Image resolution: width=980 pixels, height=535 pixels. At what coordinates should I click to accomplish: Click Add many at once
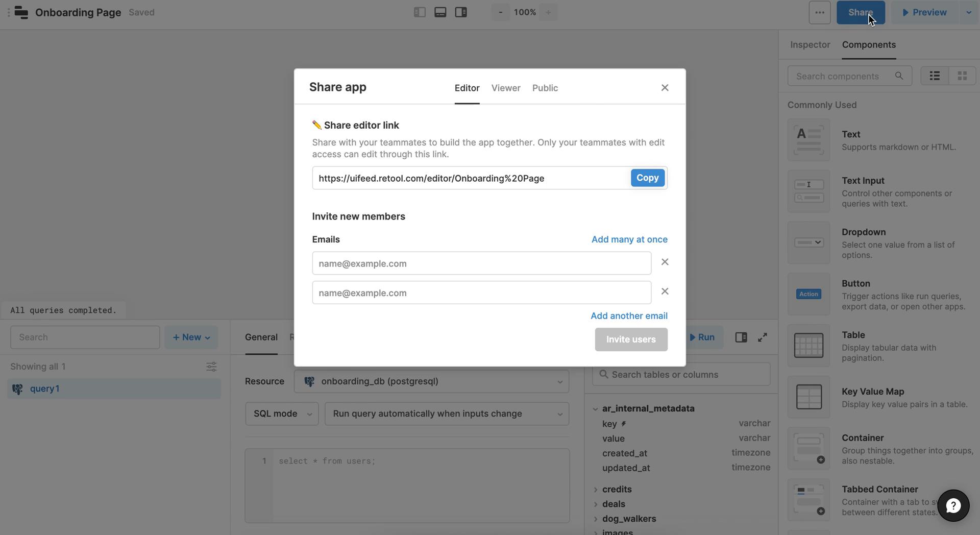click(629, 239)
